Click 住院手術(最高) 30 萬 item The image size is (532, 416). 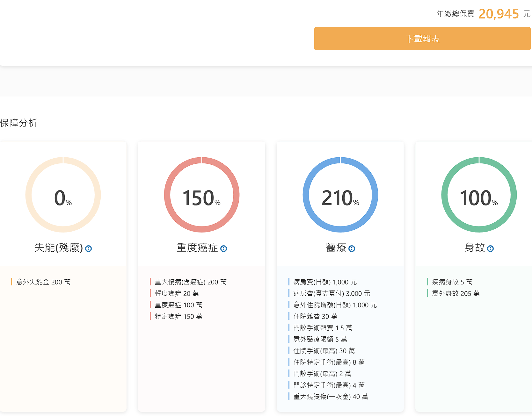pos(324,351)
